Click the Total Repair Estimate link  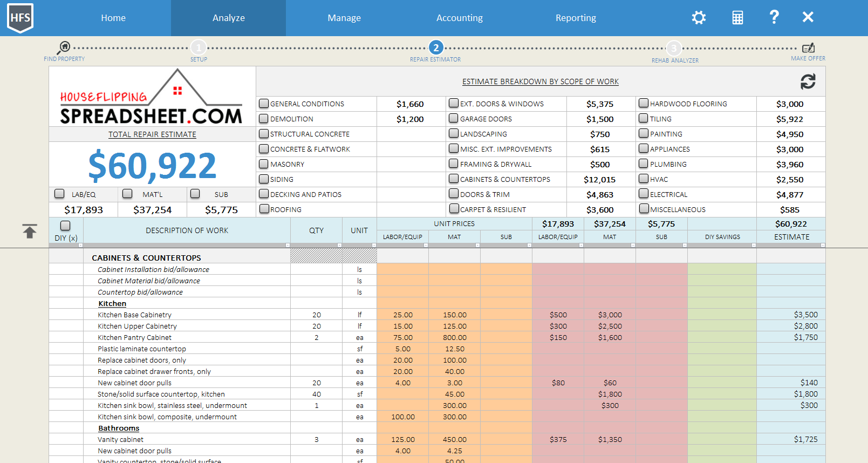pos(152,134)
